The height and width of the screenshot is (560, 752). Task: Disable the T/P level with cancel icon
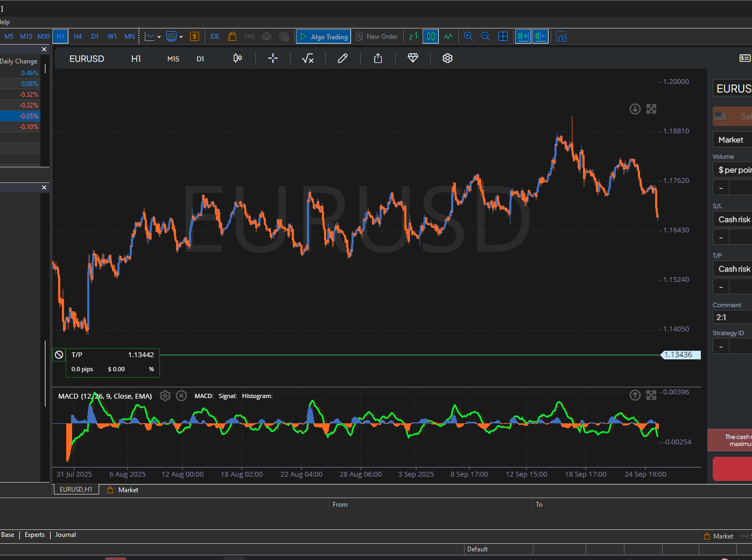(59, 355)
